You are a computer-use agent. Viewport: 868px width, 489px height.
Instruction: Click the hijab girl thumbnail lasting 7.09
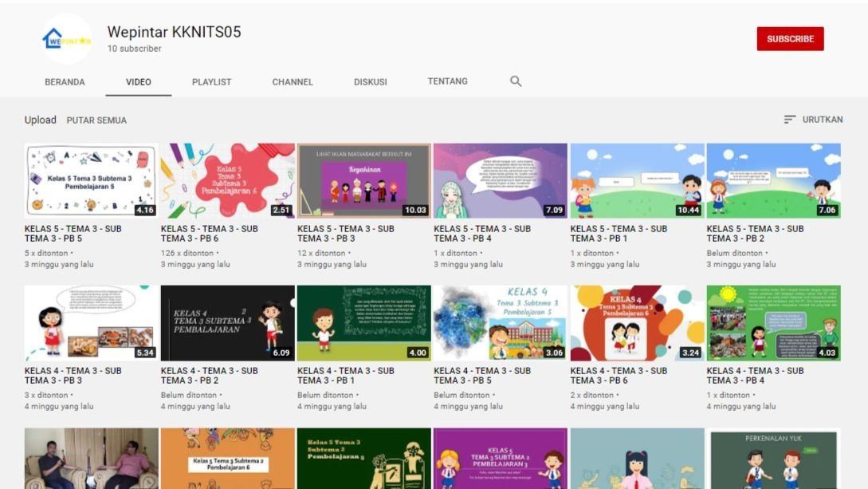tap(500, 180)
